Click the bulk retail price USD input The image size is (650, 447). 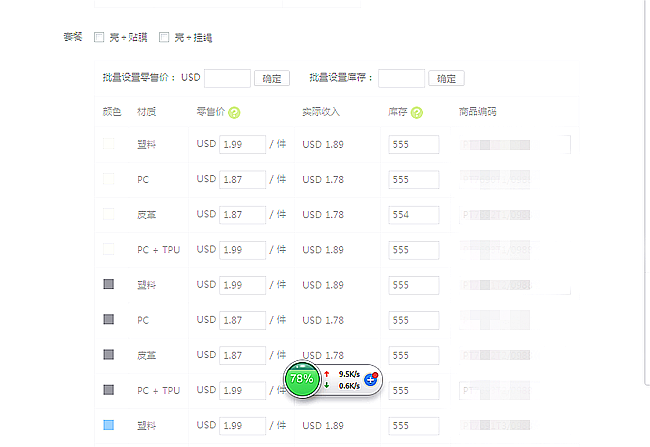click(x=227, y=78)
